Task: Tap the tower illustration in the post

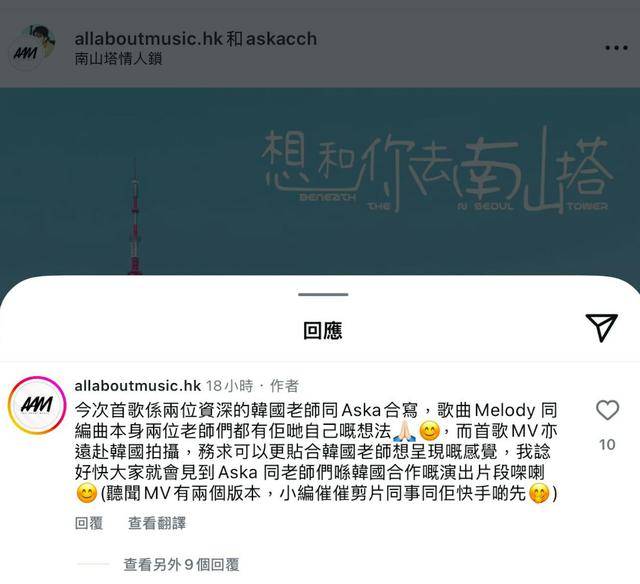Action: pos(135,220)
